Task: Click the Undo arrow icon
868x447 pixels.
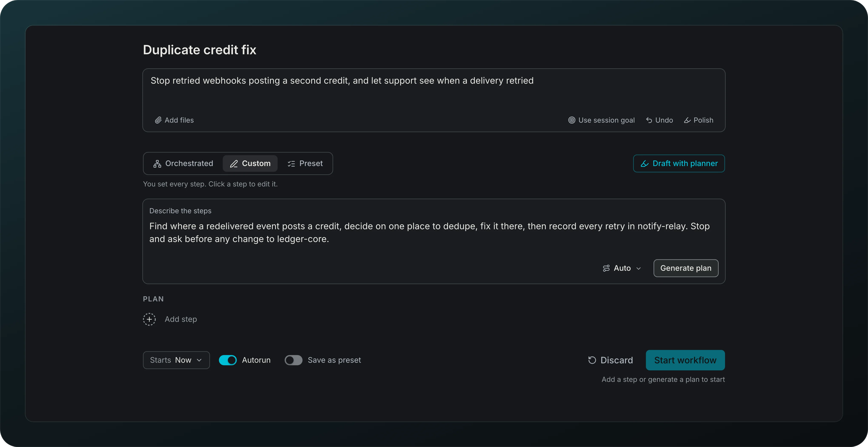Action: click(649, 120)
